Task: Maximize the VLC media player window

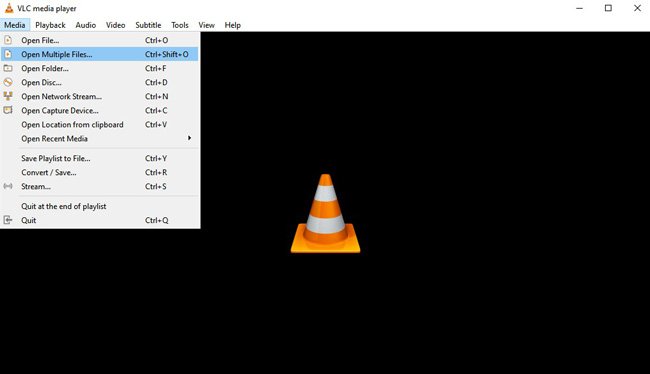Action: pyautogui.click(x=608, y=8)
